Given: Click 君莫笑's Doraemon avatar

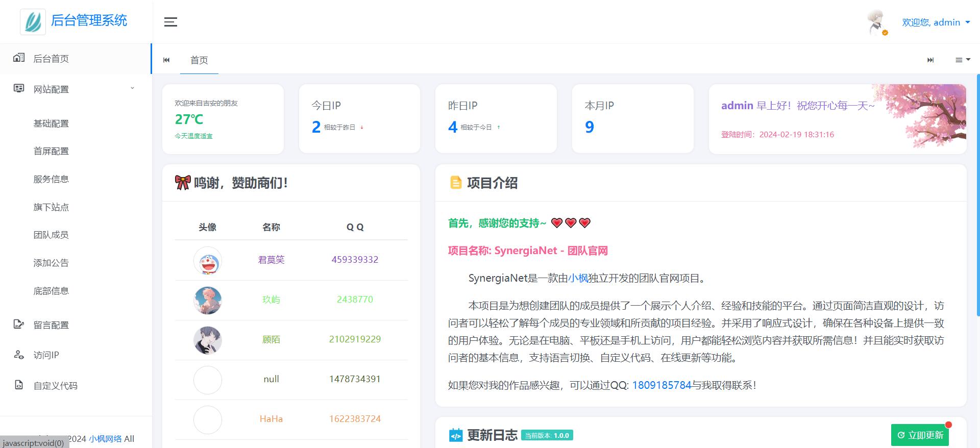Looking at the screenshot, I should [208, 261].
